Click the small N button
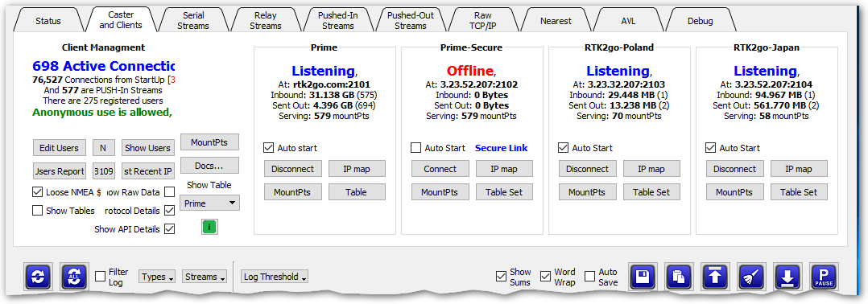 (x=104, y=148)
